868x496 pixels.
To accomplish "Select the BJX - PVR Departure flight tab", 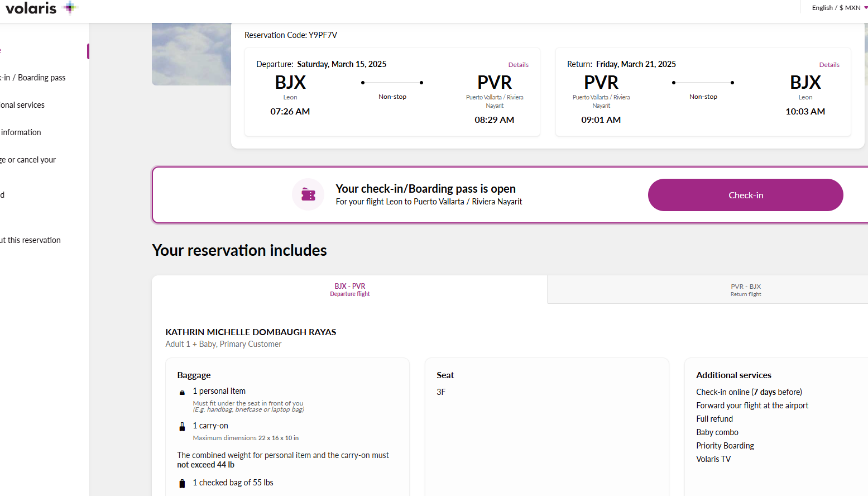I will tap(349, 289).
